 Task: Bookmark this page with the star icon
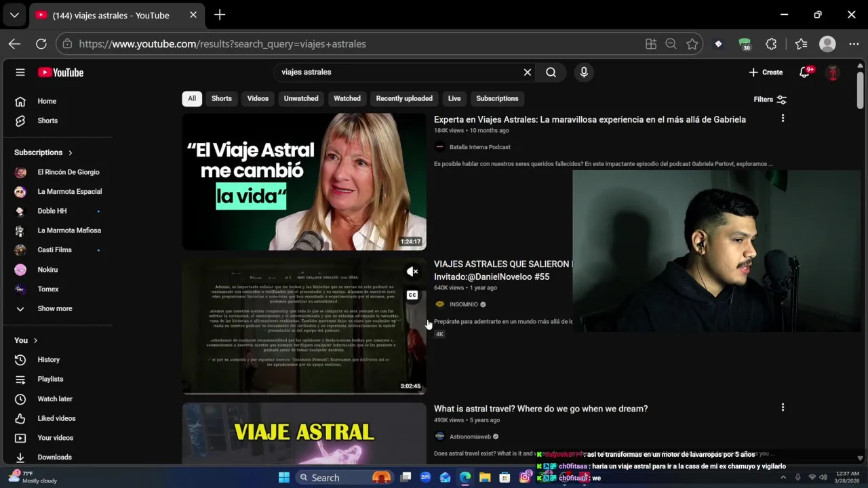692,44
